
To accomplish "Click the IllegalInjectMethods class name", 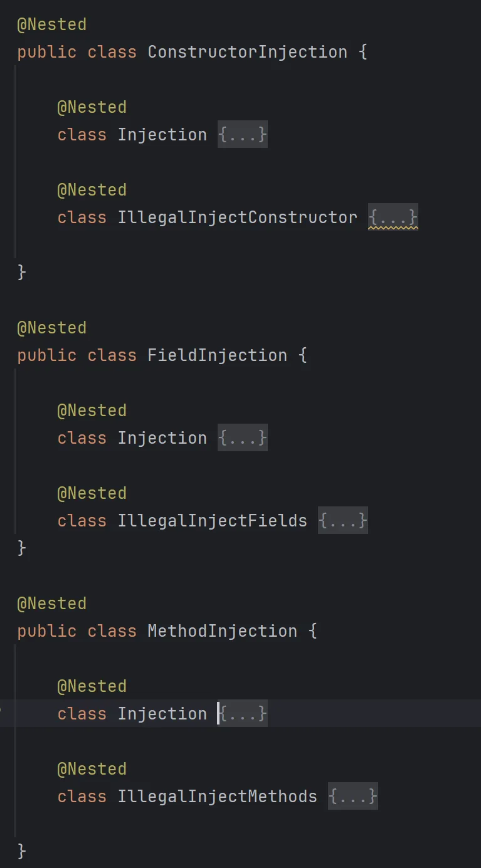I will [217, 797].
